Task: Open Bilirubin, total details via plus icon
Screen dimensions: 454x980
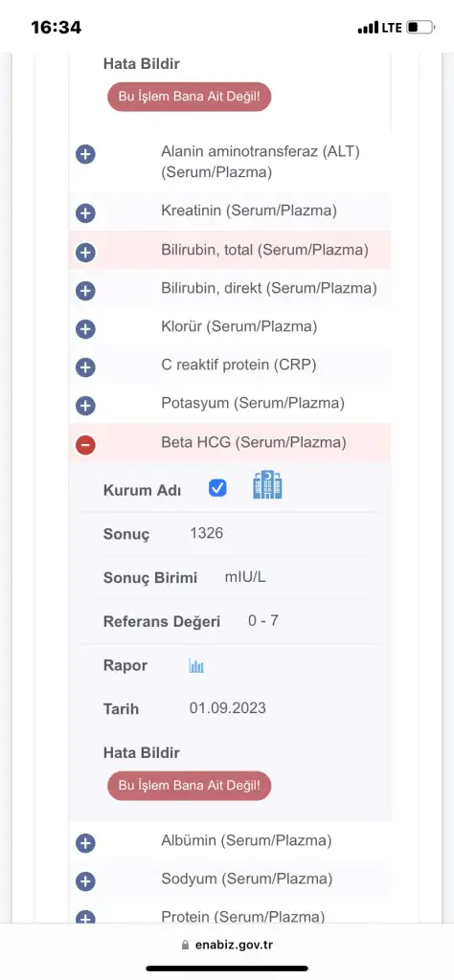Action: (85, 253)
